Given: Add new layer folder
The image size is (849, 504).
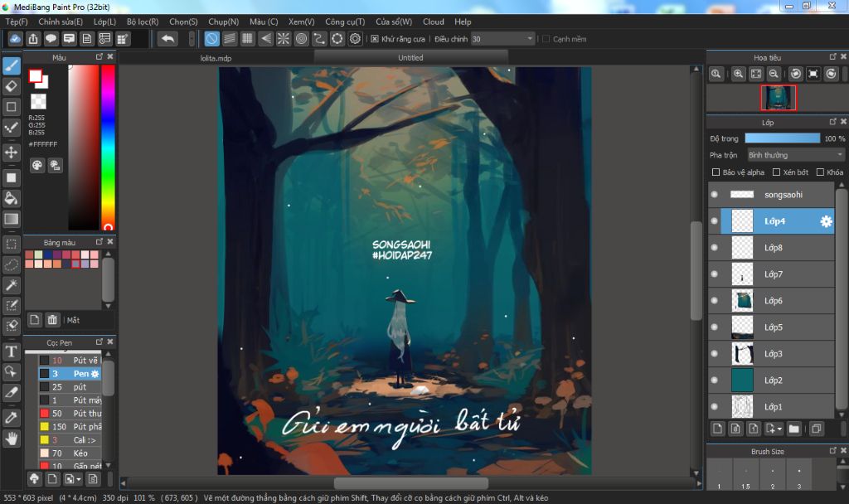Looking at the screenshot, I should 793,429.
